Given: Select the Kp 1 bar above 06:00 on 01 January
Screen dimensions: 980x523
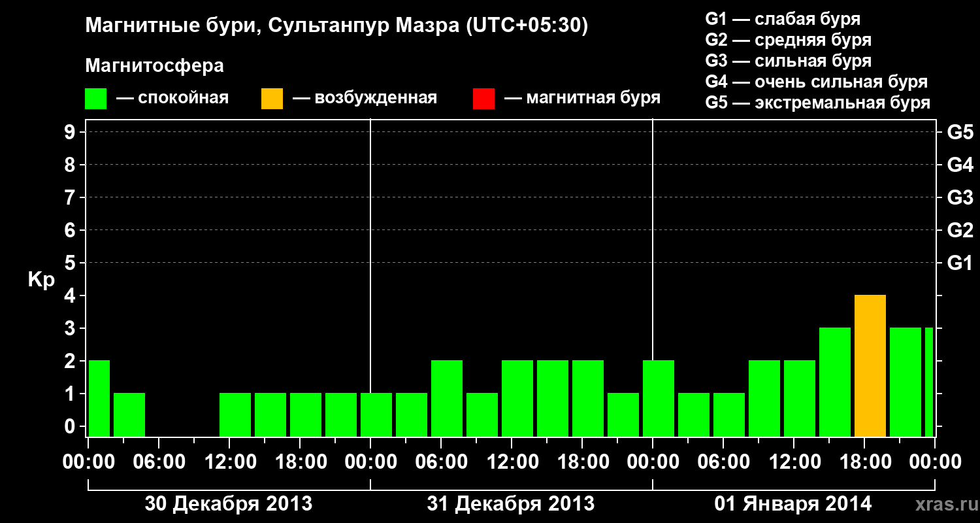Looking at the screenshot, I should (x=729, y=414).
